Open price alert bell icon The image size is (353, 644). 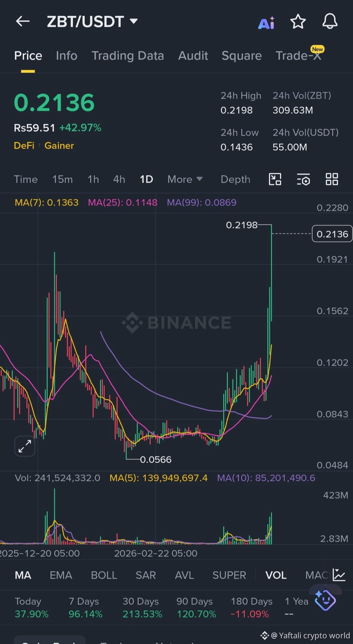(x=330, y=22)
